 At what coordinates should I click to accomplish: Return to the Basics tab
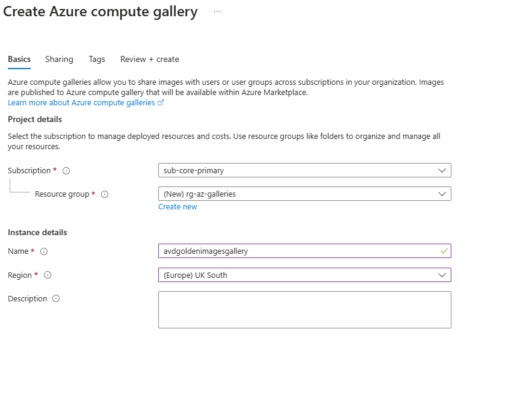click(19, 59)
